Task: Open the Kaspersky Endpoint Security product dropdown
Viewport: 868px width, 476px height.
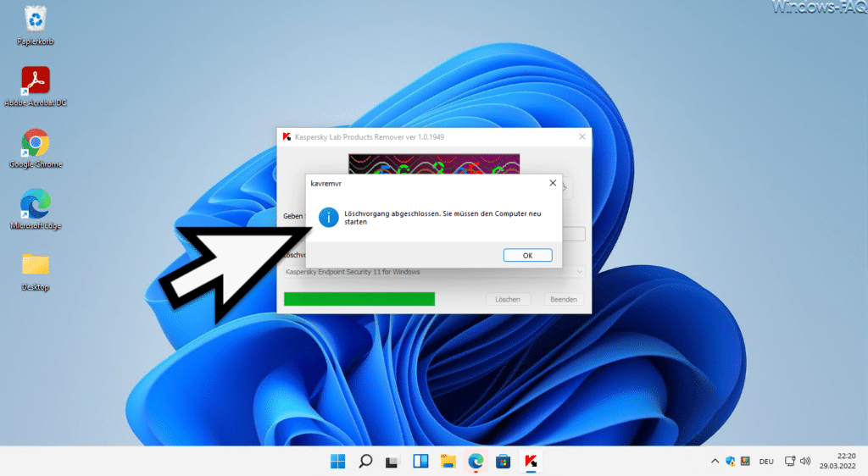Action: tap(434, 272)
